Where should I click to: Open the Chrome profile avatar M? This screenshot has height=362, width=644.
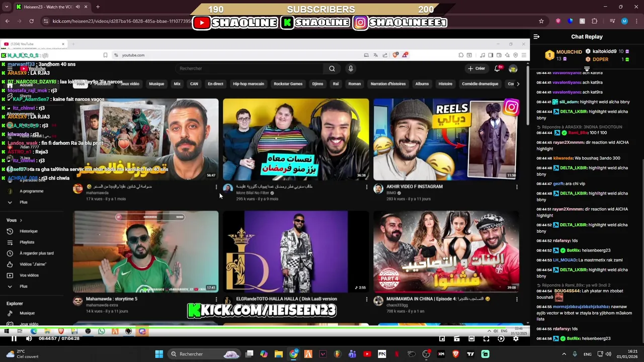coord(624,21)
